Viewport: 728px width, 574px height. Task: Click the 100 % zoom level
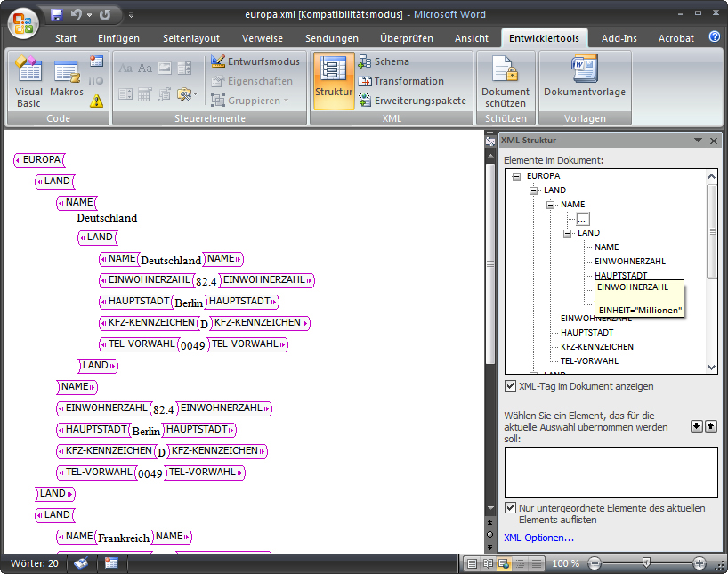(x=565, y=563)
